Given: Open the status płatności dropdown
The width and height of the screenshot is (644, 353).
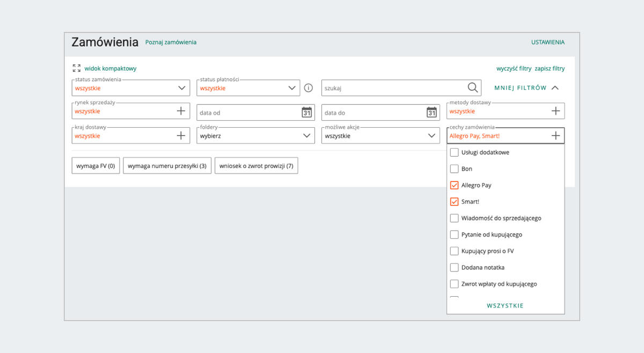Looking at the screenshot, I should pyautogui.click(x=292, y=88).
